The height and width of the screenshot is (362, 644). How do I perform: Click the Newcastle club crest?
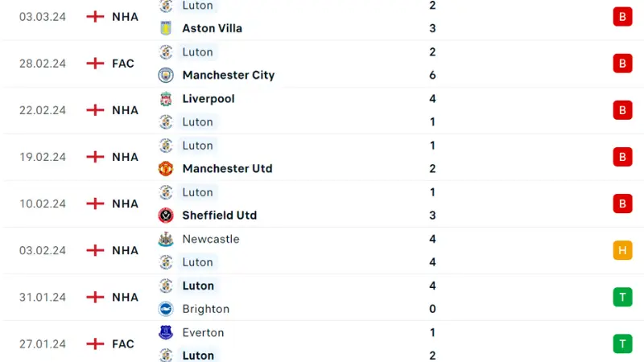coord(166,239)
